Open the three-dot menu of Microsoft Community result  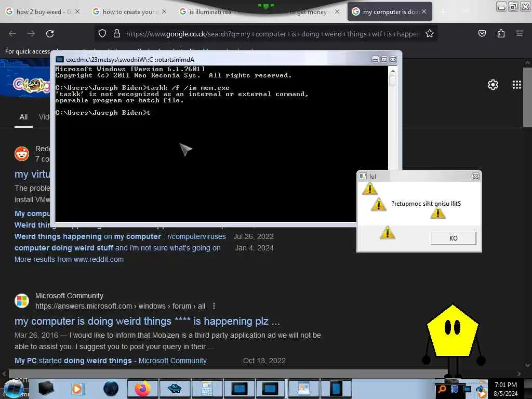214,306
